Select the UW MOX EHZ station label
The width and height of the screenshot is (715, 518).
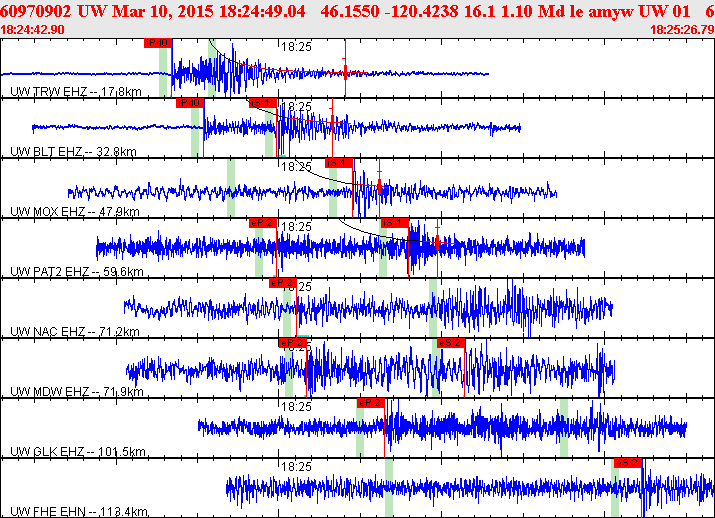point(75,212)
